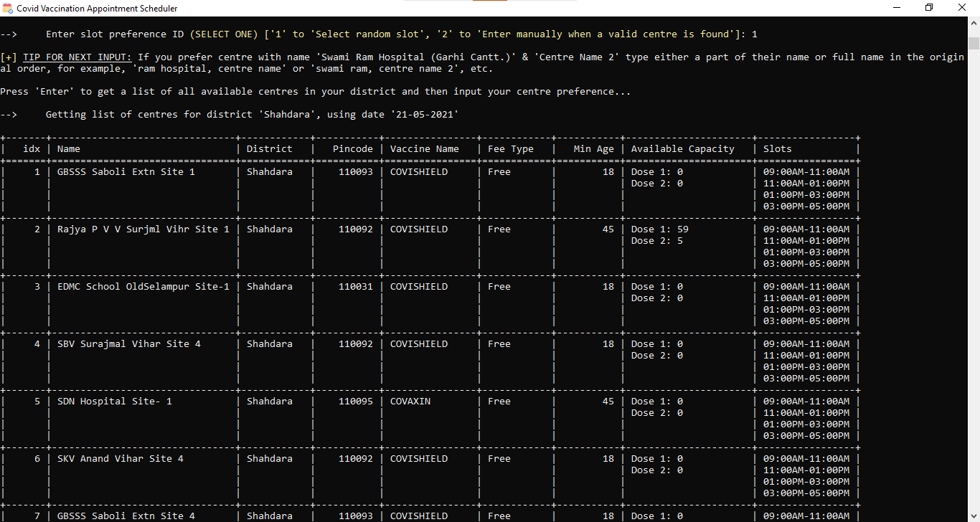Click the 'TIP FOR NEXT INPUT:' underlined text
This screenshot has height=522, width=980.
point(77,57)
